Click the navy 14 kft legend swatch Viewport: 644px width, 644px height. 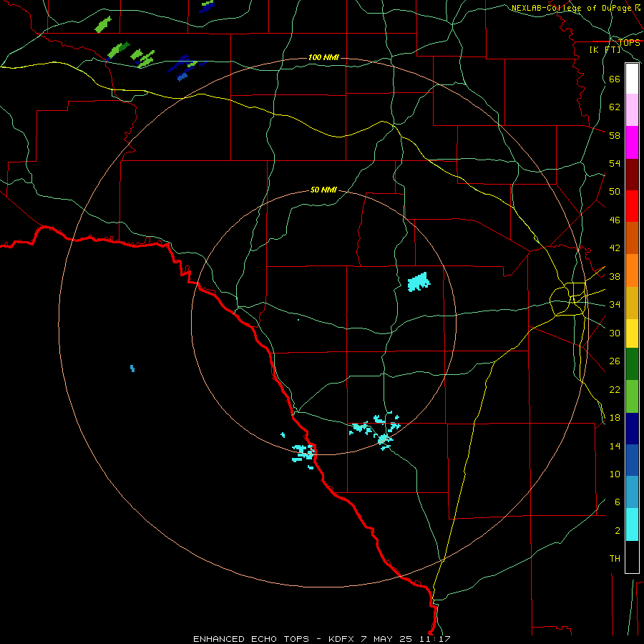(632, 429)
